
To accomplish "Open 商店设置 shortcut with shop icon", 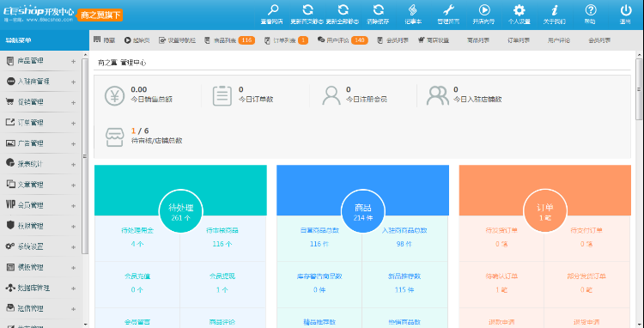I will (434, 40).
